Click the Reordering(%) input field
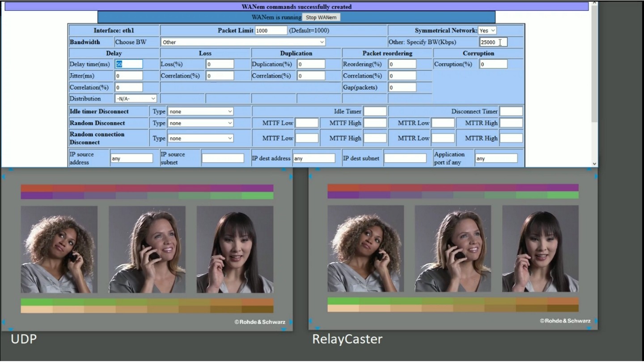Image resolution: width=644 pixels, height=362 pixels. coord(402,64)
